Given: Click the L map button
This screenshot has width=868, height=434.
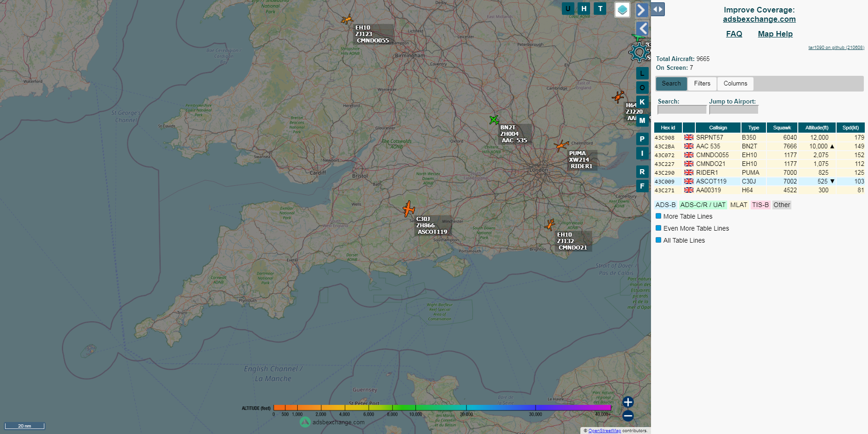Looking at the screenshot, I should (x=642, y=73).
